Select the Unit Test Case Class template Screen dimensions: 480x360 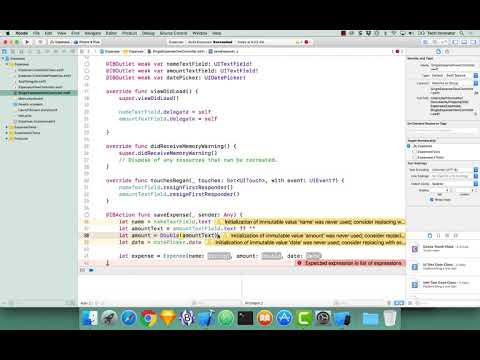click(443, 284)
